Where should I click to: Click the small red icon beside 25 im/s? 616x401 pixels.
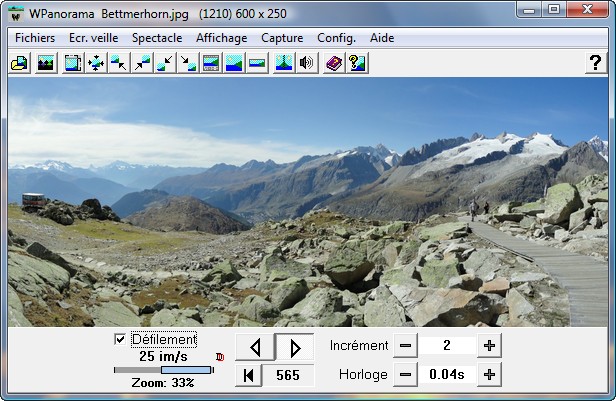click(220, 357)
